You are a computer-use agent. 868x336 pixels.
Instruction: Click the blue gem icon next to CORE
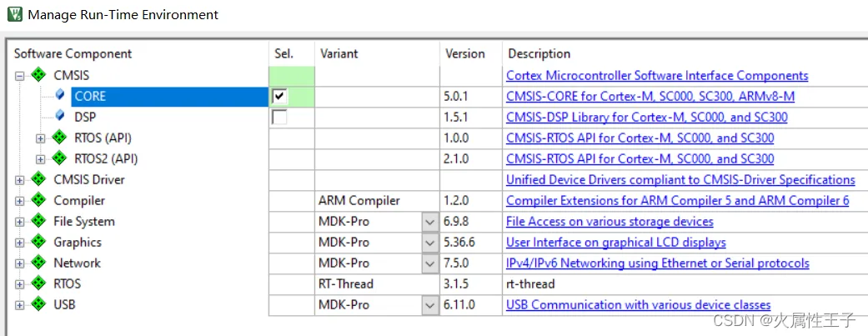tap(60, 95)
